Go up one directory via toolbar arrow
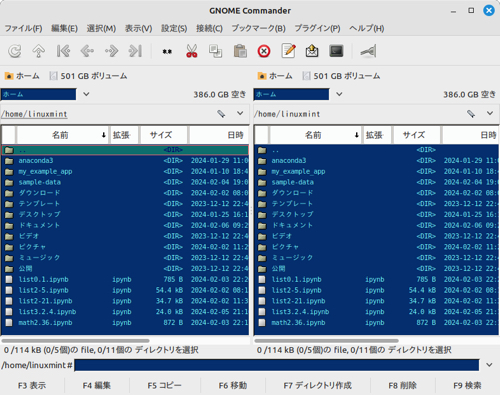The width and height of the screenshot is (500, 395). coord(39,51)
